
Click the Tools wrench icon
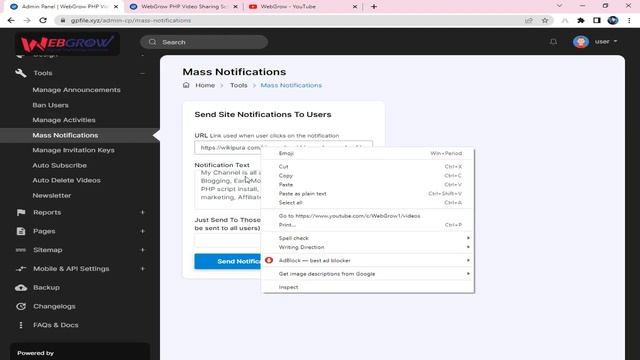tap(21, 73)
